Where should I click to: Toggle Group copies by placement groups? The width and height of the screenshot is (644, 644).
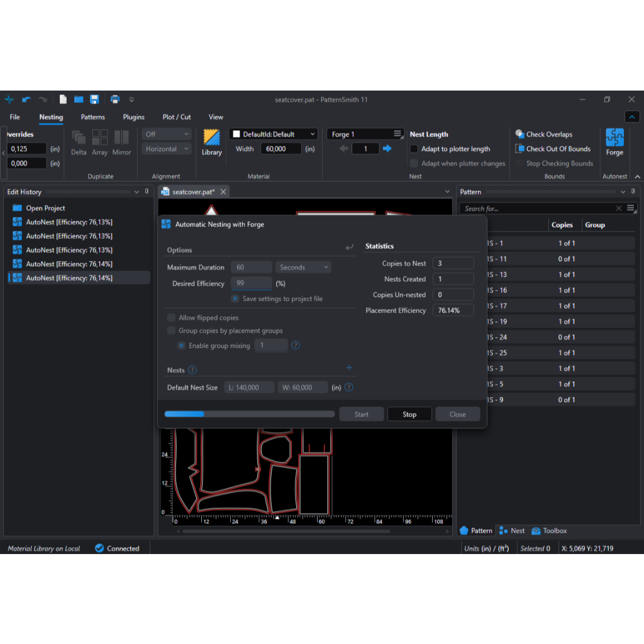click(172, 330)
